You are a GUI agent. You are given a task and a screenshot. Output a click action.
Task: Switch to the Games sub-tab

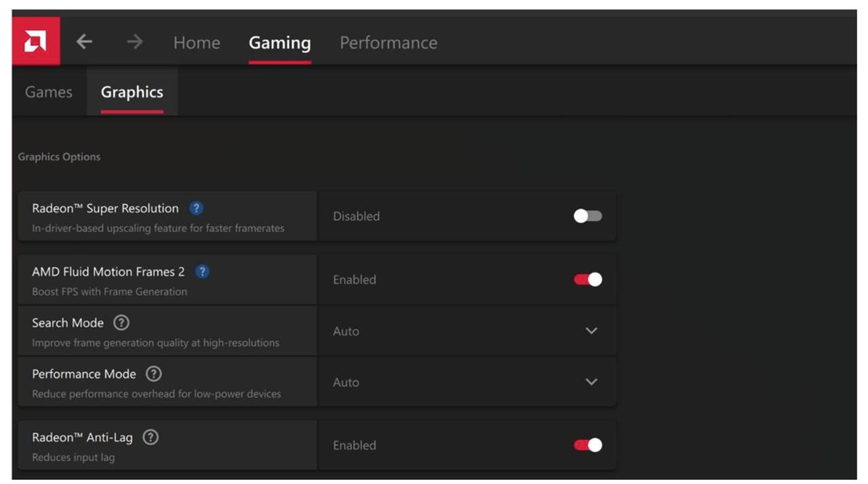click(49, 92)
